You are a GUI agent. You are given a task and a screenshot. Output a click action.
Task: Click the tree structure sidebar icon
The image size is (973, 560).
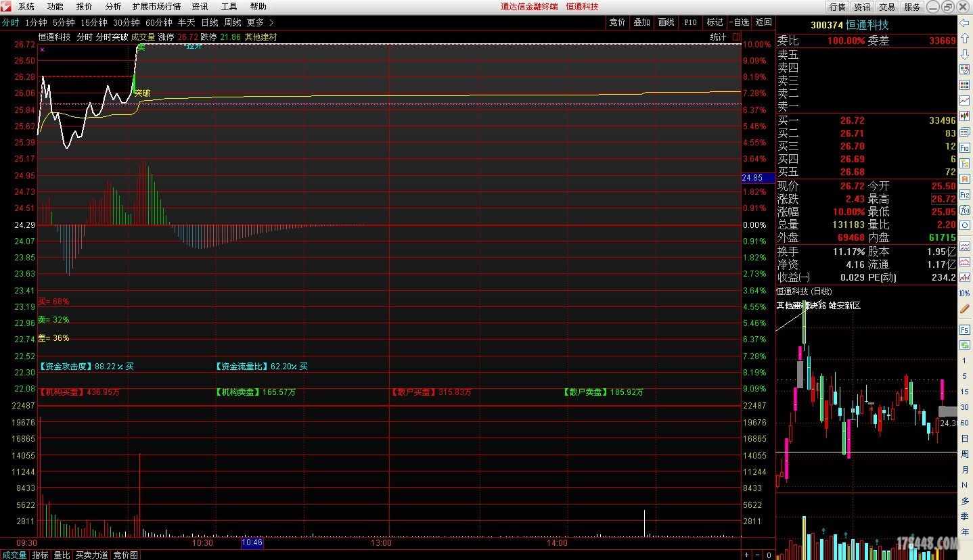[x=964, y=162]
